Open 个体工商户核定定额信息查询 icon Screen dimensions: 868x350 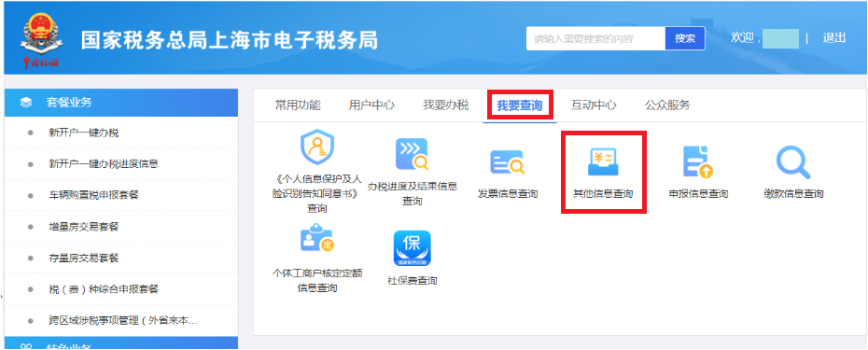[316, 238]
